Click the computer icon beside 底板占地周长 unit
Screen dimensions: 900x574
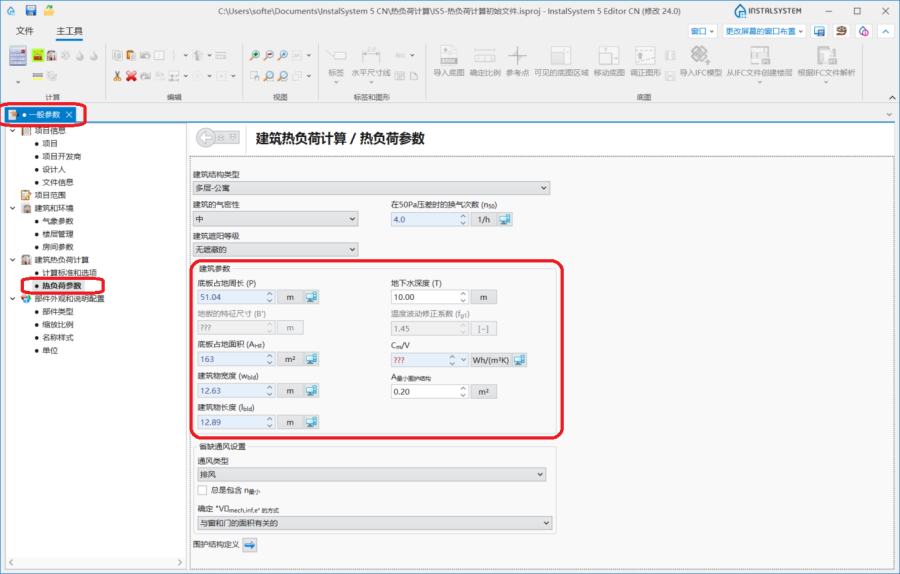pyautogui.click(x=311, y=297)
